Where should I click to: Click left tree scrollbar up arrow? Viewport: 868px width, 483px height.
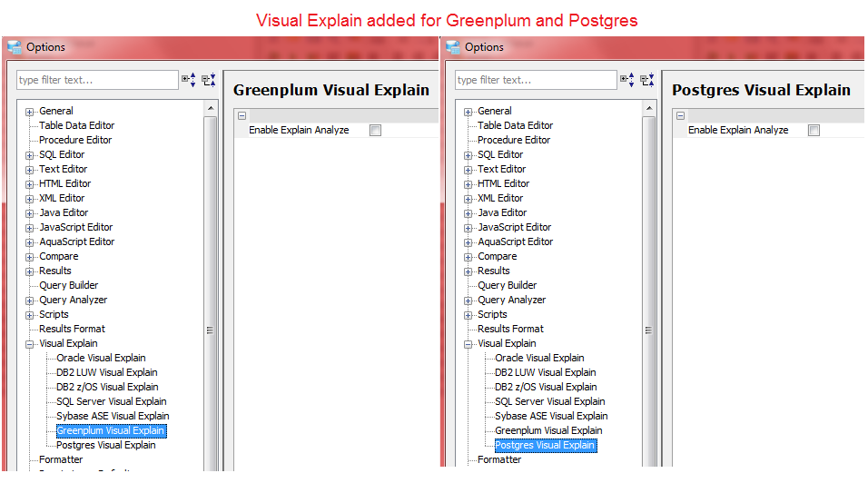(x=211, y=108)
